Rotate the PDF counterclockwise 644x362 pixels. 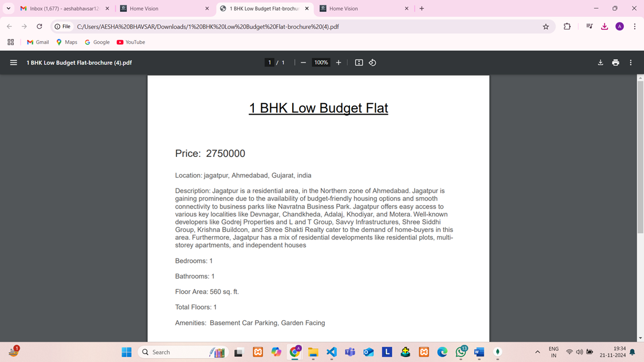point(372,62)
